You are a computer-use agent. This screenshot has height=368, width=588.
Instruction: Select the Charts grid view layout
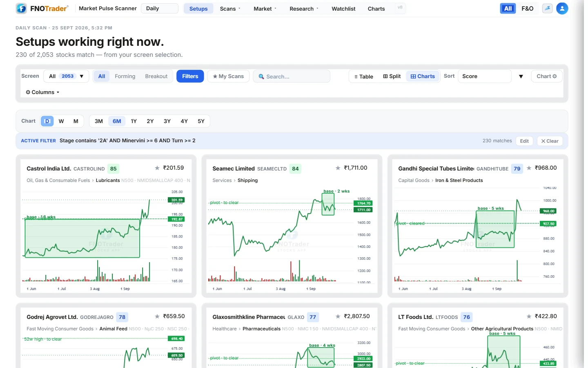423,76
